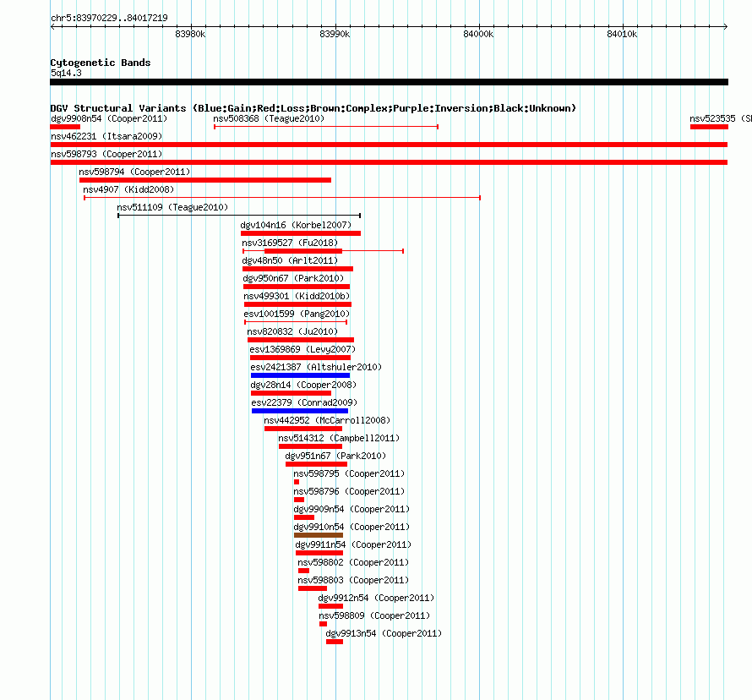Viewport: 752px width, 700px height.
Task: Select nsv3169527 (Fu2018) label
Action: (x=290, y=243)
